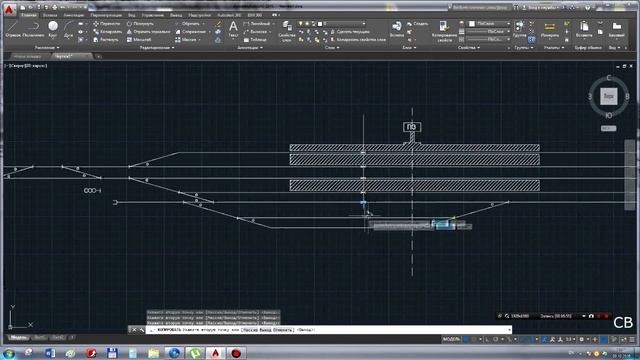Click Сделать текущим (Make Current) layer button

[350, 31]
